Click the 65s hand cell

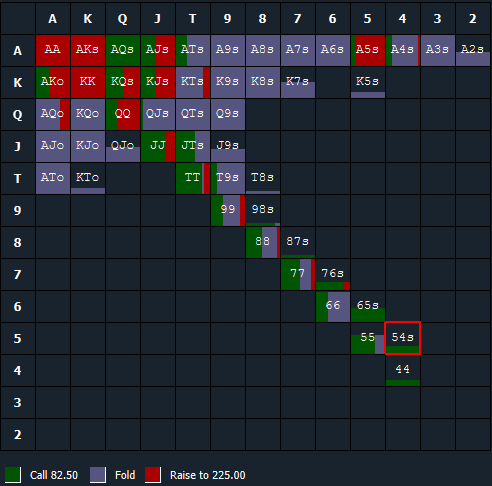click(x=368, y=306)
